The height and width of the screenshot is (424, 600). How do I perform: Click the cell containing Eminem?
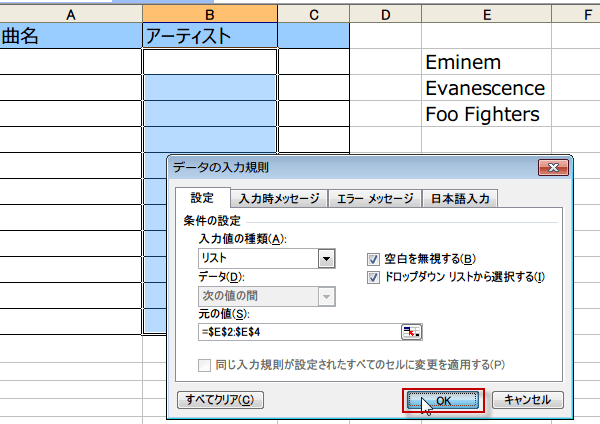point(485,62)
